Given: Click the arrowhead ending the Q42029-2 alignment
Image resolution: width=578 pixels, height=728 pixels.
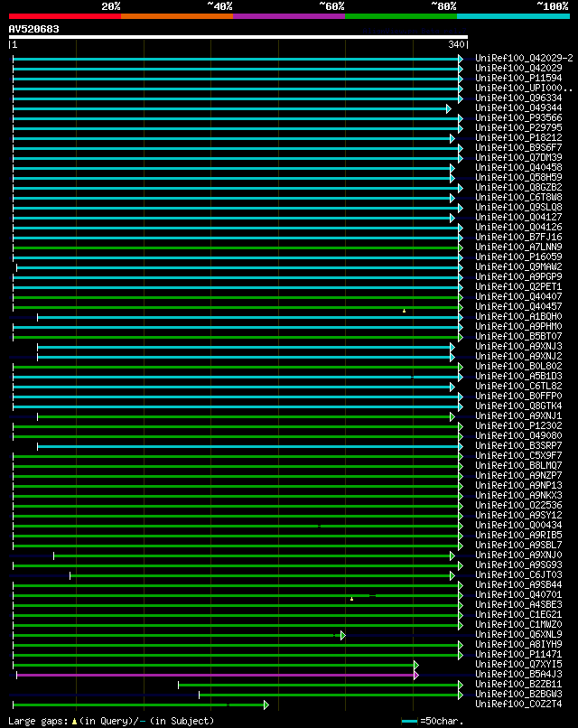Looking at the screenshot, I should click(461, 59).
